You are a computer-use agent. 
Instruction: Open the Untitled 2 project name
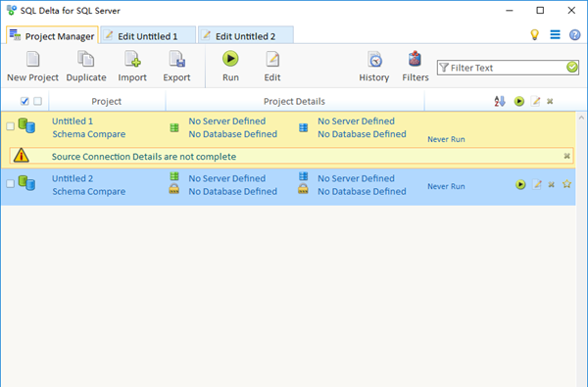73,178
